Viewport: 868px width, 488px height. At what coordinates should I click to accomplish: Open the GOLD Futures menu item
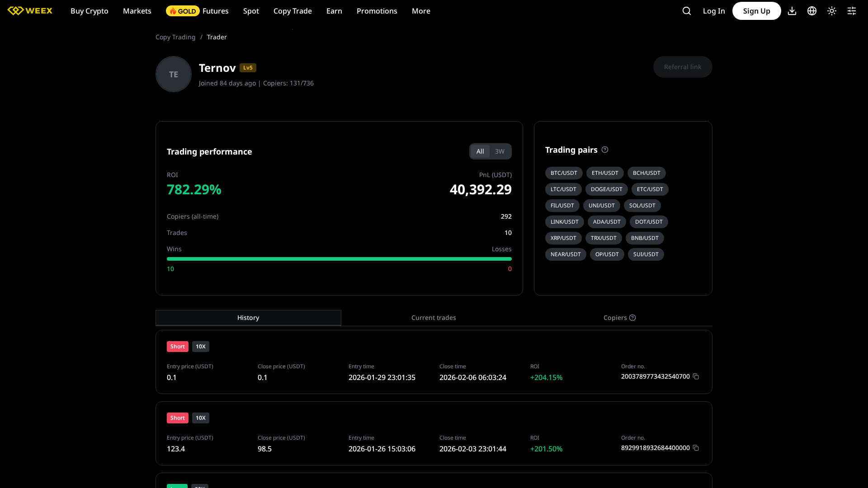click(x=198, y=11)
